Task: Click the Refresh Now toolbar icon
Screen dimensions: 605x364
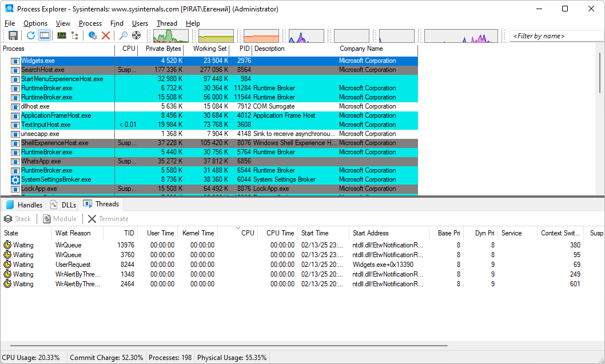Action: pos(30,35)
